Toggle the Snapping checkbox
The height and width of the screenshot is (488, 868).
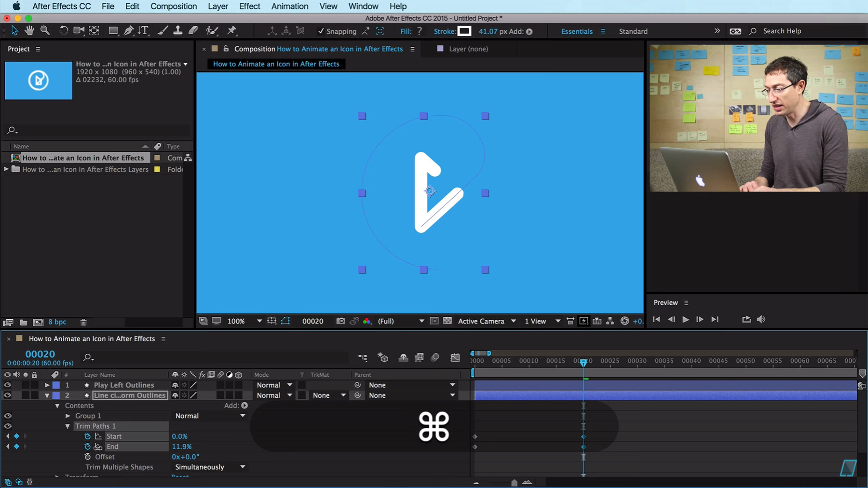tap(321, 31)
